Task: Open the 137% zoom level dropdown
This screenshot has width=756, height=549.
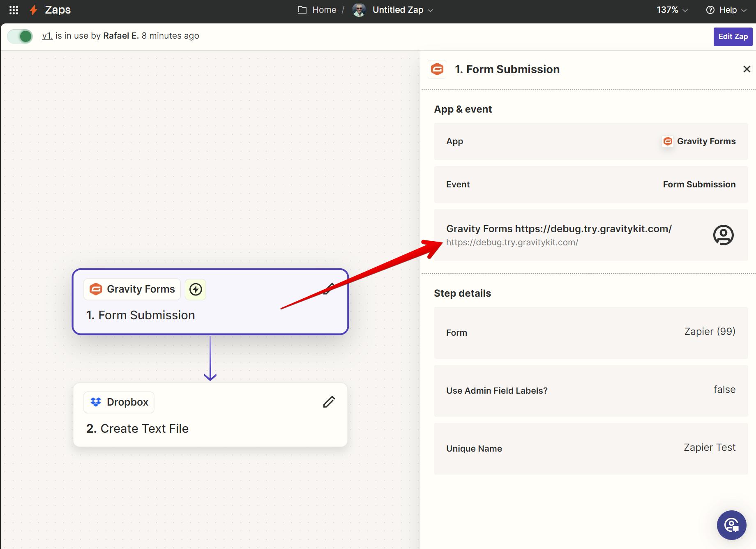Action: [672, 10]
